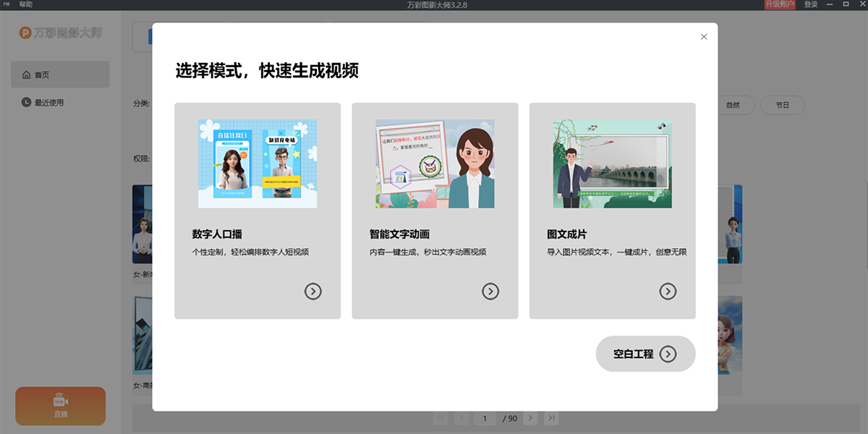Click the 首页 home icon

click(27, 75)
